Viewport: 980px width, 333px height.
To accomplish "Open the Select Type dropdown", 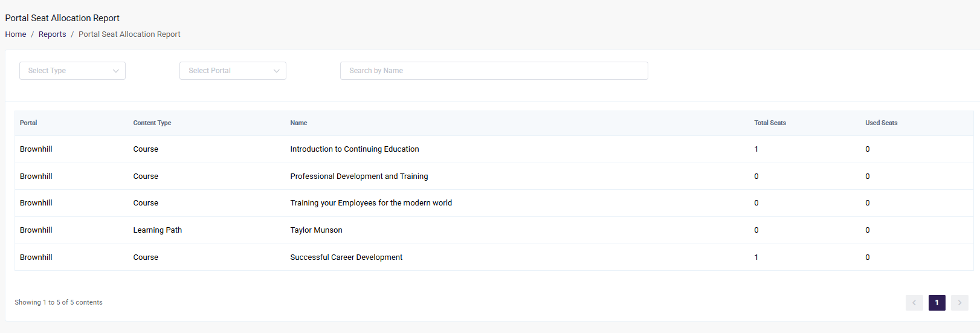I will coord(73,71).
